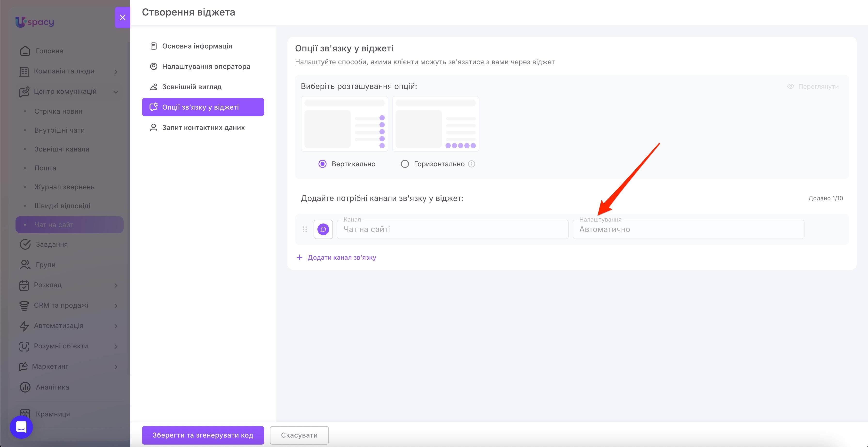Viewport: 868px width, 447px height.
Task: Click the Завдання checkmark icon
Action: pyautogui.click(x=25, y=244)
